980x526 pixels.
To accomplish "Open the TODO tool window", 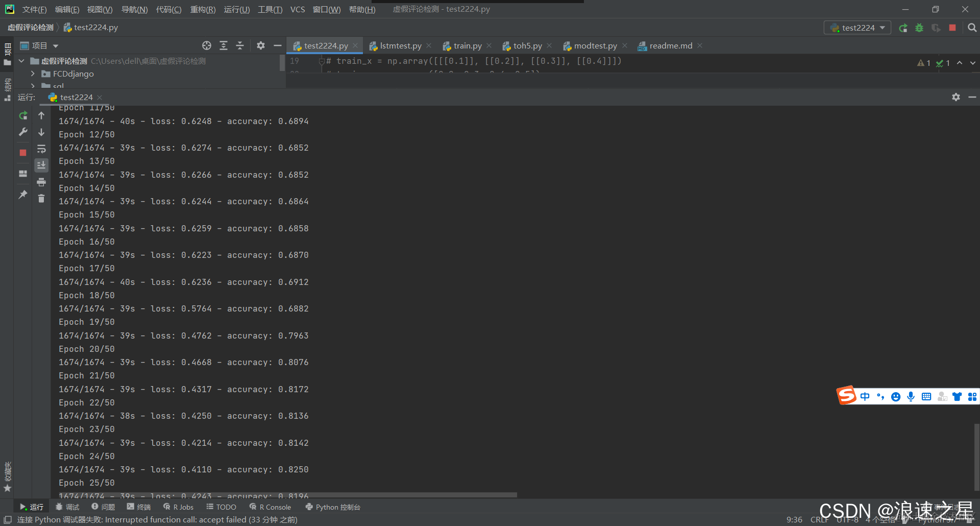I will (x=221, y=507).
